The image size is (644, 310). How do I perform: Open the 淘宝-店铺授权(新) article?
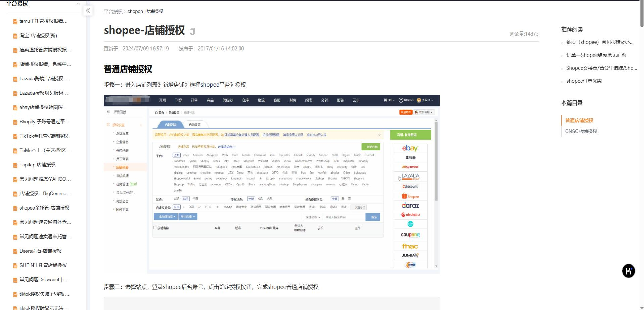[38, 35]
